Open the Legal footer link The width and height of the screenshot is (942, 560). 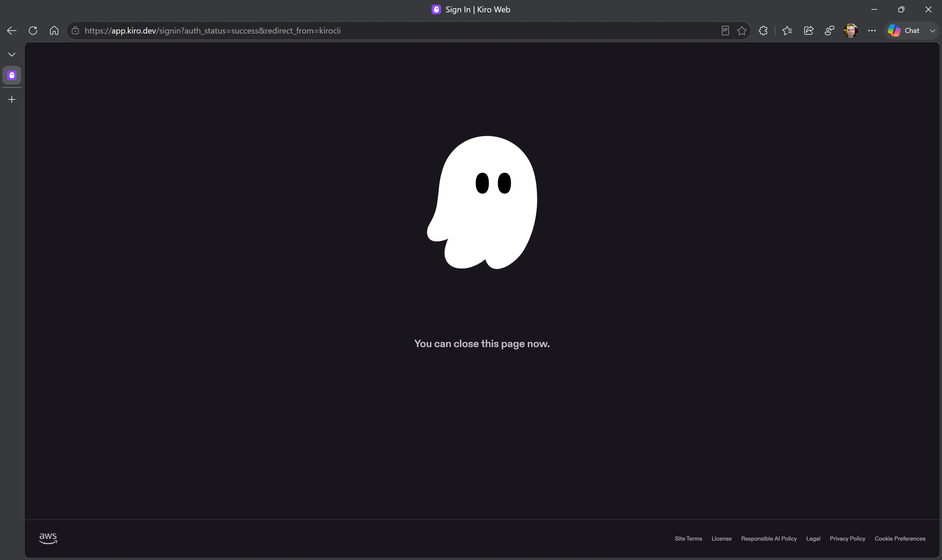(x=813, y=539)
